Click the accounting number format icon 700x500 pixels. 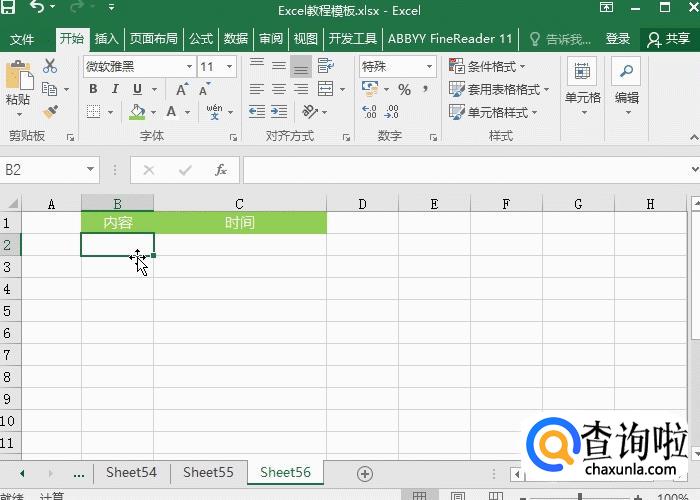pyautogui.click(x=370, y=89)
